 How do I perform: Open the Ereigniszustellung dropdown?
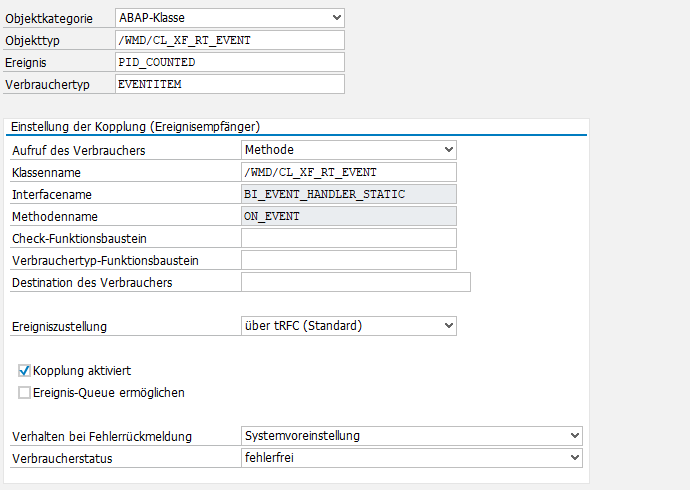(x=349, y=326)
